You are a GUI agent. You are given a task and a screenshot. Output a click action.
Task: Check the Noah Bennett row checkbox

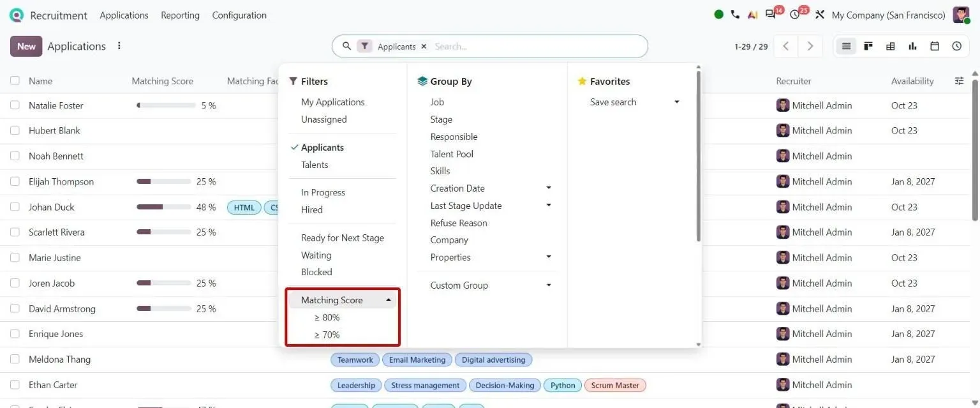(x=15, y=156)
